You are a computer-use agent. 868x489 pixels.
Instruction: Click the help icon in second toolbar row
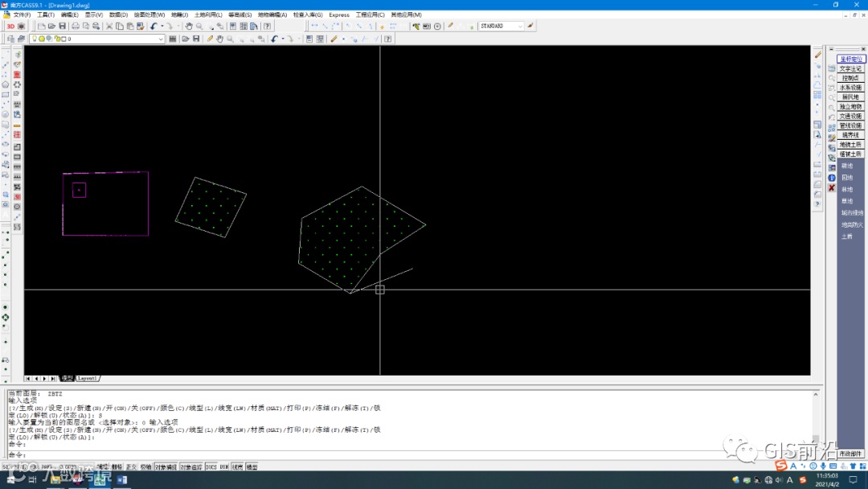point(388,39)
